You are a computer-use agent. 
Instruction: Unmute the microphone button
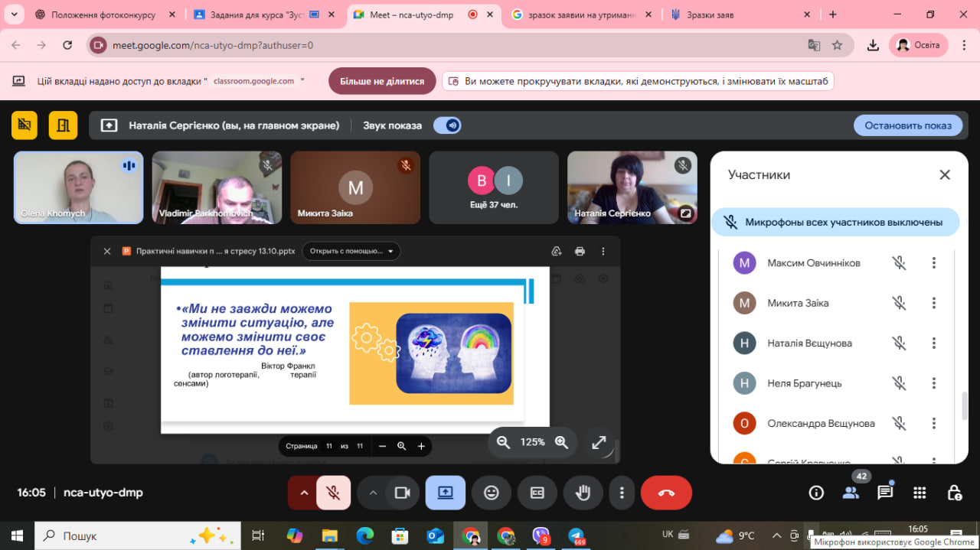click(334, 493)
